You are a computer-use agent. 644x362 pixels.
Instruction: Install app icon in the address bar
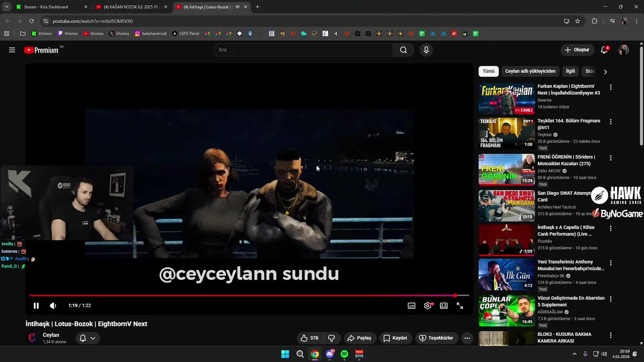click(x=567, y=21)
